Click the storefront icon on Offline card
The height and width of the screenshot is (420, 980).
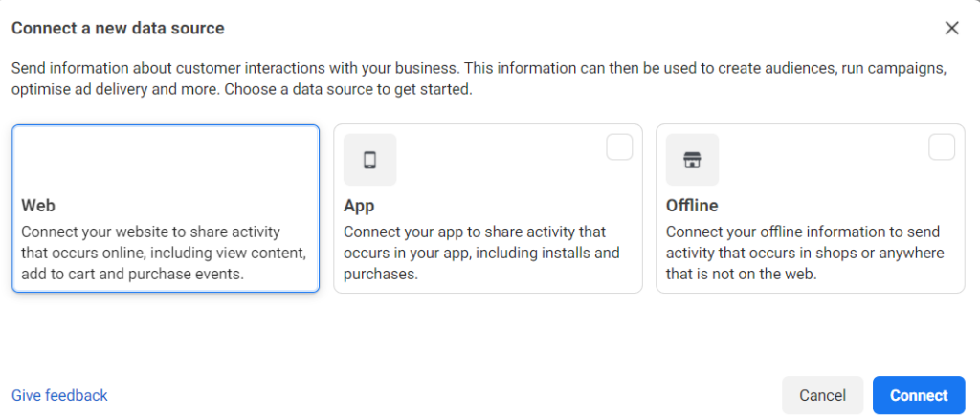pyautogui.click(x=692, y=160)
